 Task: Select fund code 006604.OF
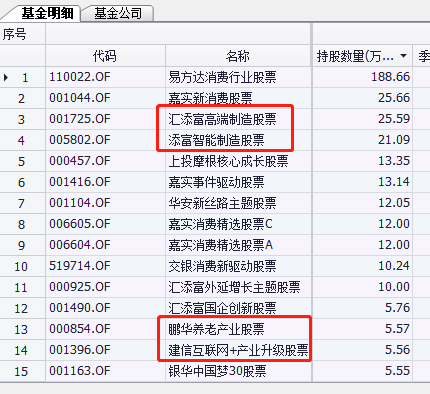[80, 245]
